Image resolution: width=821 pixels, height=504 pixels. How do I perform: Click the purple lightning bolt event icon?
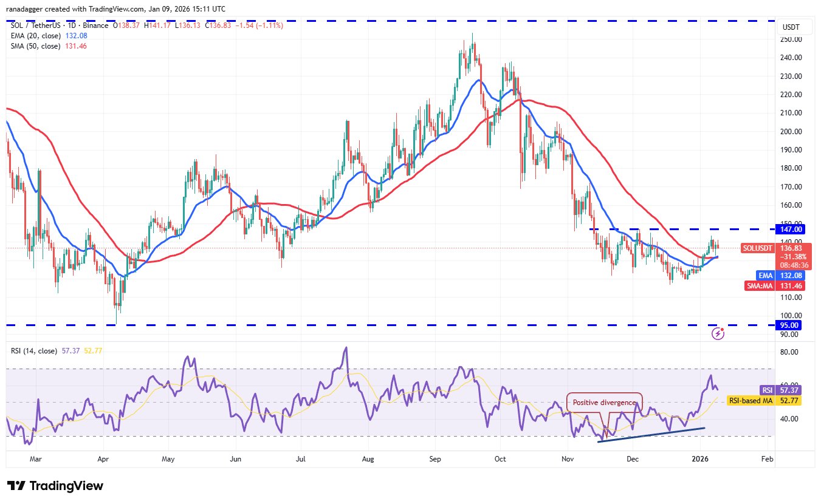718,333
